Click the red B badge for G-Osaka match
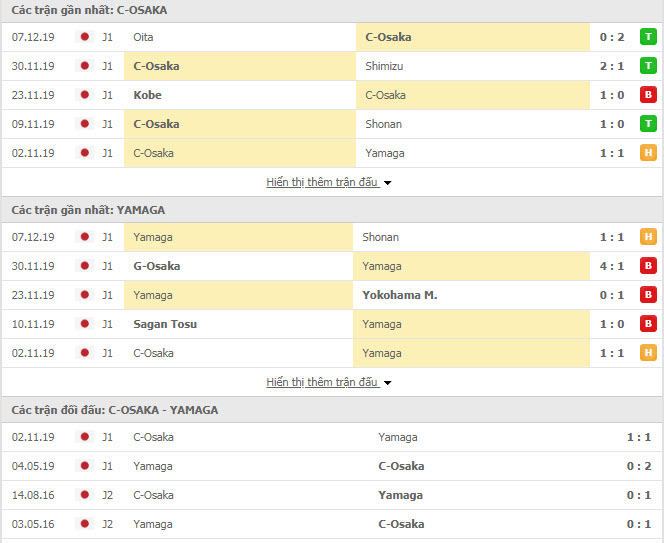 648,266
